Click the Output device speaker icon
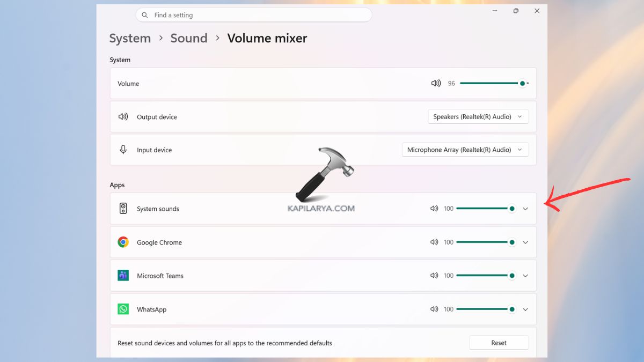The width and height of the screenshot is (644, 362). click(x=123, y=116)
